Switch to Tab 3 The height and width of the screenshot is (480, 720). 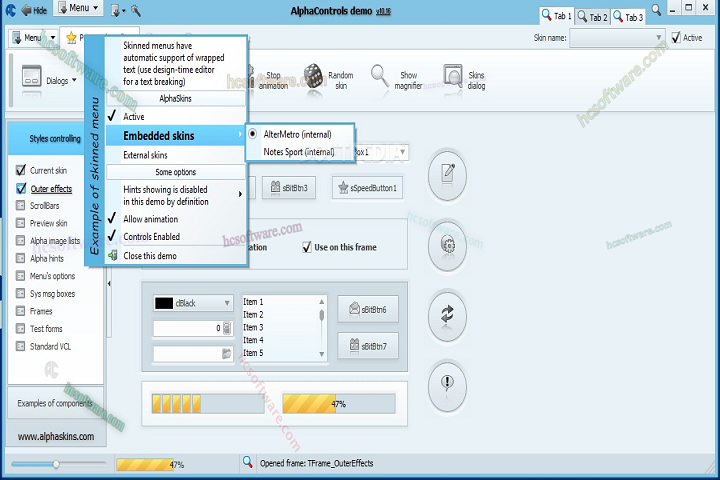pos(628,17)
